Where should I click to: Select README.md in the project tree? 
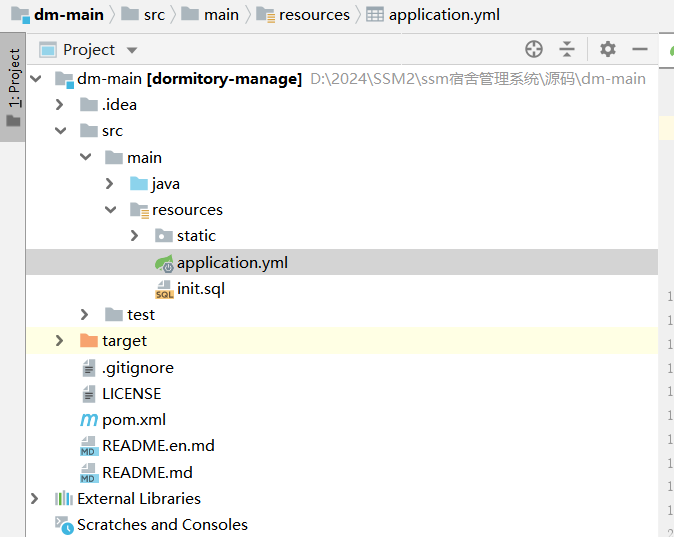click(x=147, y=472)
